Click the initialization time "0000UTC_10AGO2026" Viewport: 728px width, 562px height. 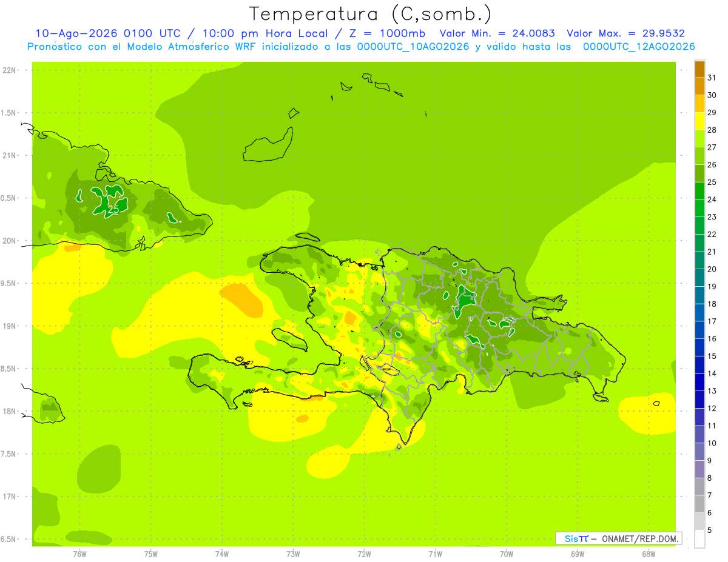click(413, 47)
